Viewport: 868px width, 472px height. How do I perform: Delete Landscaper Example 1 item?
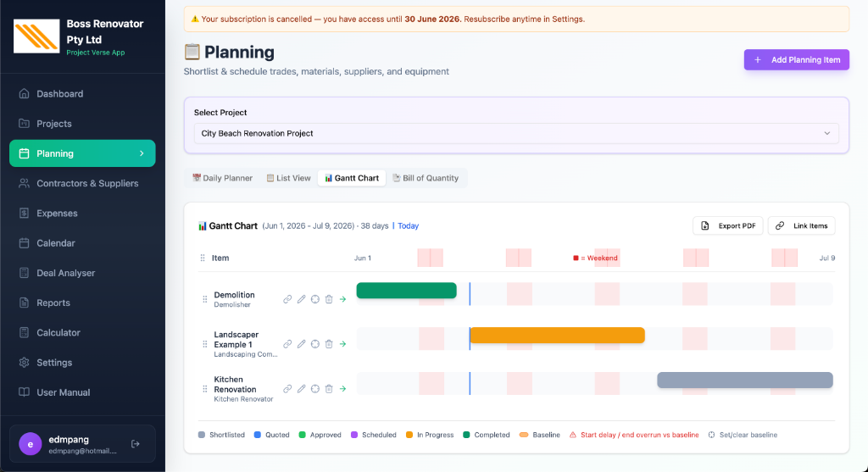[329, 344]
